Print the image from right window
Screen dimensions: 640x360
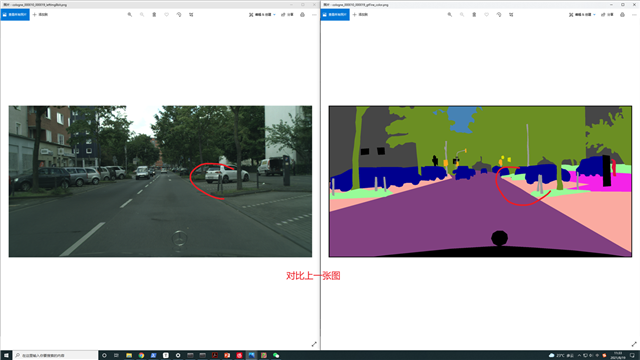click(622, 15)
